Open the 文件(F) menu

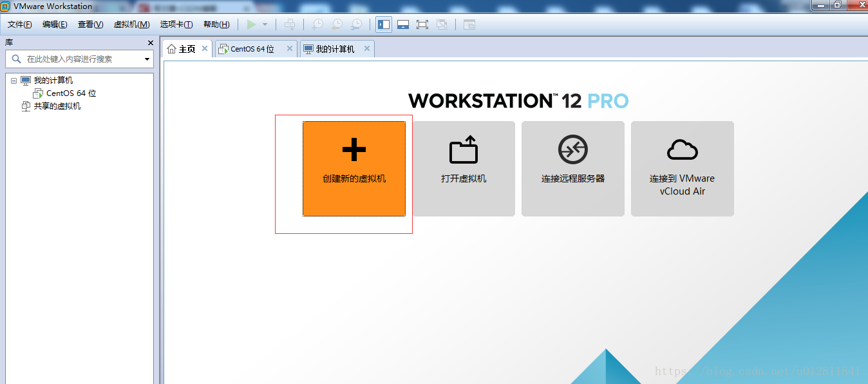[20, 24]
